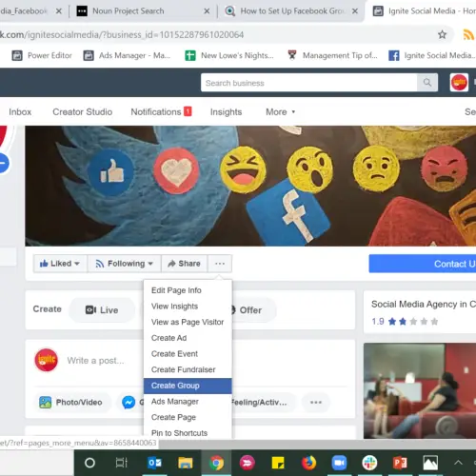Screen dimensions: 476x476
Task: Expand the More dropdown in page navigation
Action: [x=280, y=111]
